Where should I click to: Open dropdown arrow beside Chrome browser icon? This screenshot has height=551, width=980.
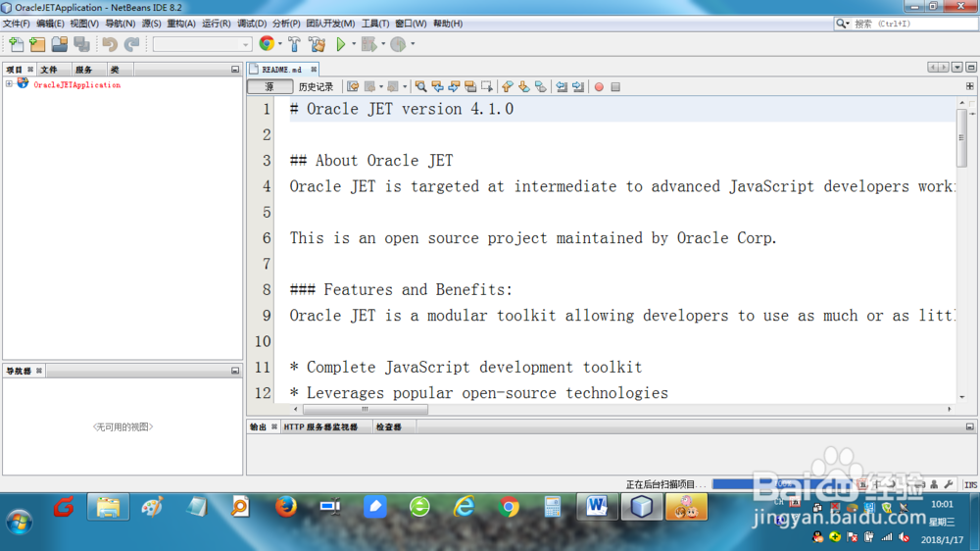point(280,44)
